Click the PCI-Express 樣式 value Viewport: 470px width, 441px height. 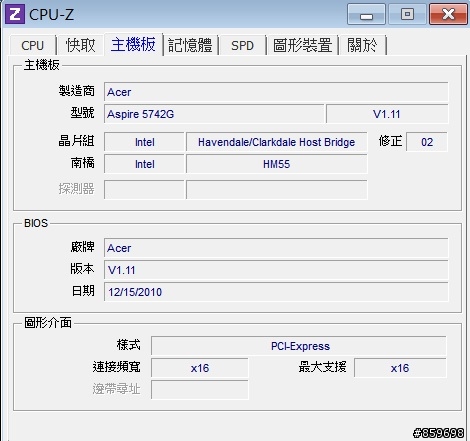click(x=299, y=346)
